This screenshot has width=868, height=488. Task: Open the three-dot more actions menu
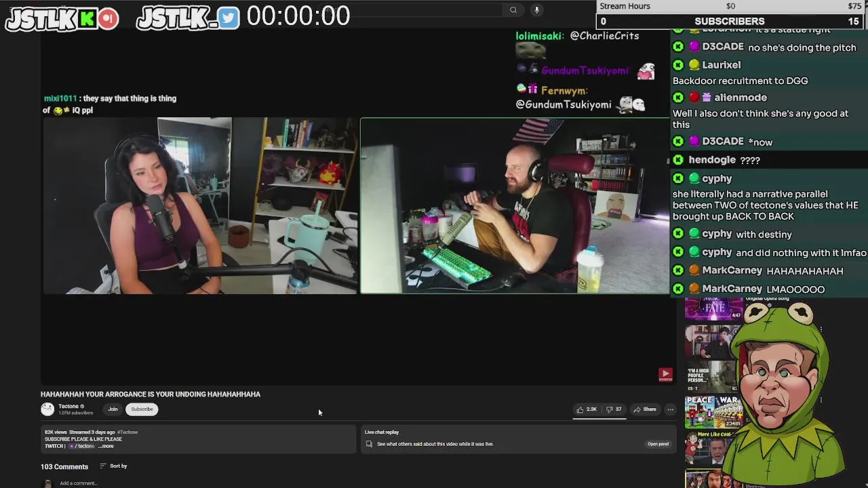click(670, 409)
